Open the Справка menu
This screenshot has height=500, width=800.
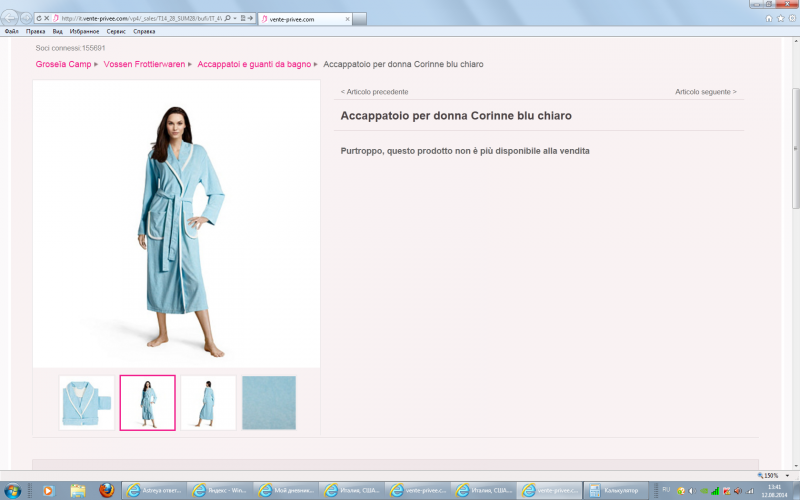point(144,31)
